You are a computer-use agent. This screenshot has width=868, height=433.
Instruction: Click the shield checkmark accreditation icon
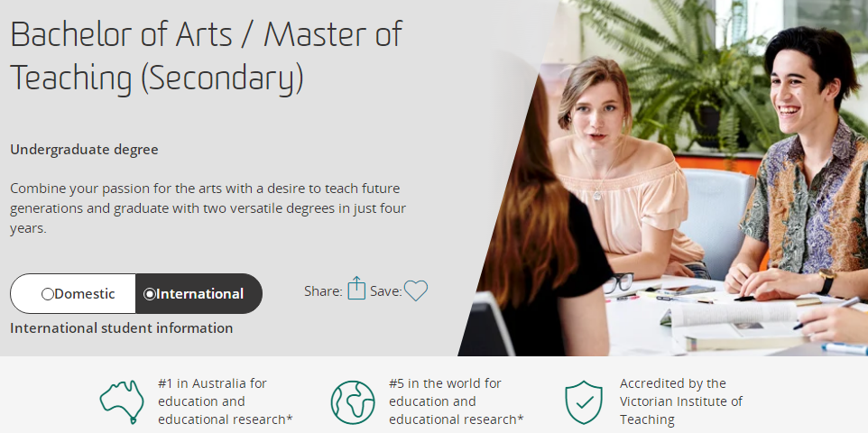coord(584,402)
